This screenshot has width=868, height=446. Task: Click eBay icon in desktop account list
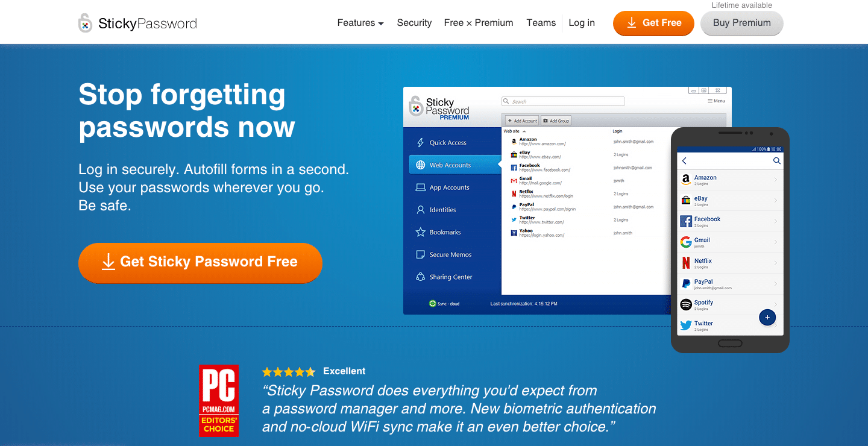[x=514, y=154]
